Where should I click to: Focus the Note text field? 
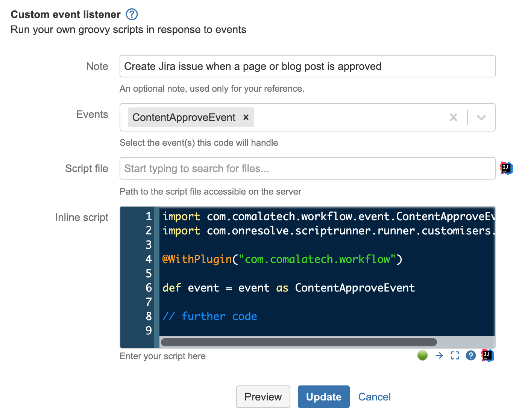pyautogui.click(x=307, y=66)
